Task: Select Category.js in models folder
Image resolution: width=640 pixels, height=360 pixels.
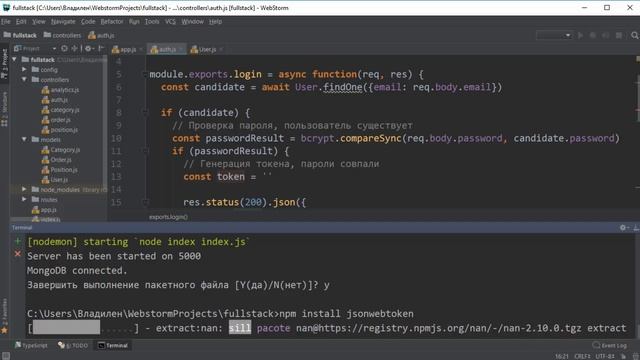Action: [61, 150]
